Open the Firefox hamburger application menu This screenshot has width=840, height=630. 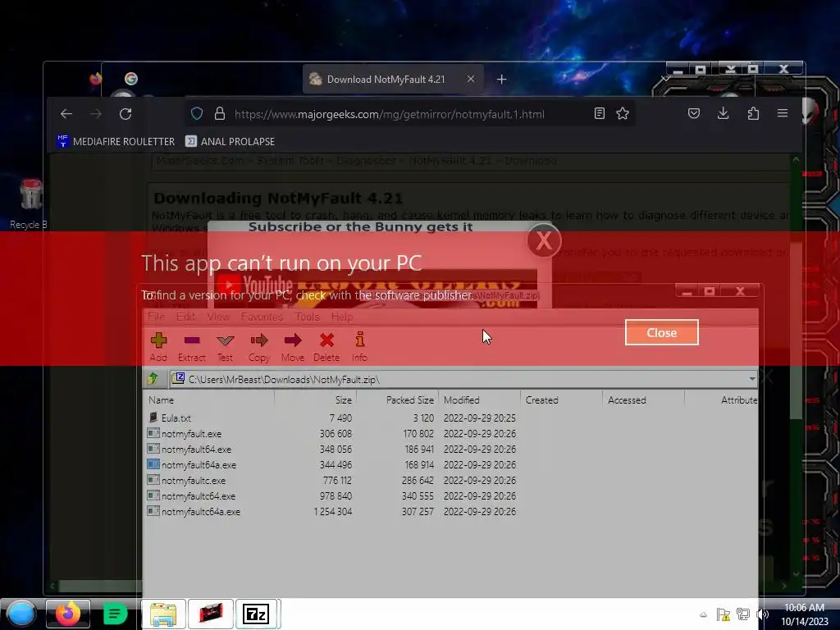pyautogui.click(x=783, y=113)
